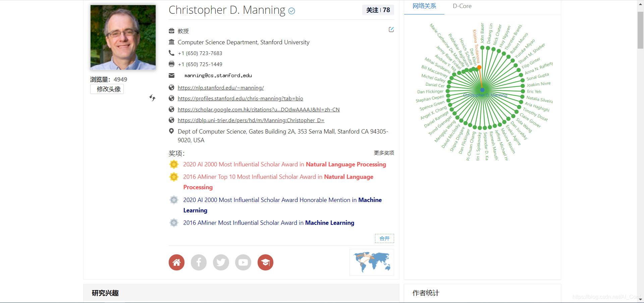This screenshot has width=644, height=303.
Task: Click the swap arrows icon under the photo
Action: [x=152, y=98]
